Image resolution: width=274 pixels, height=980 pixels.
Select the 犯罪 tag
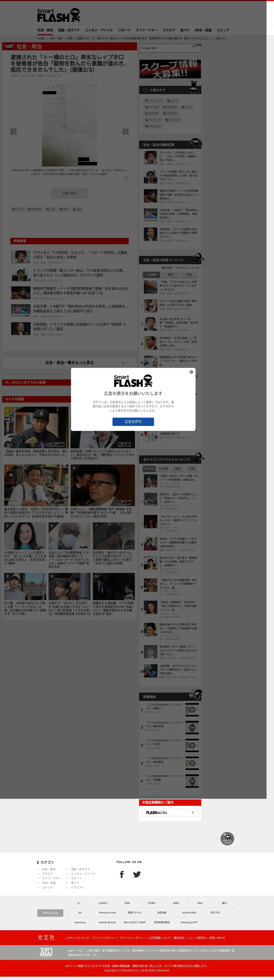[x=51, y=209]
